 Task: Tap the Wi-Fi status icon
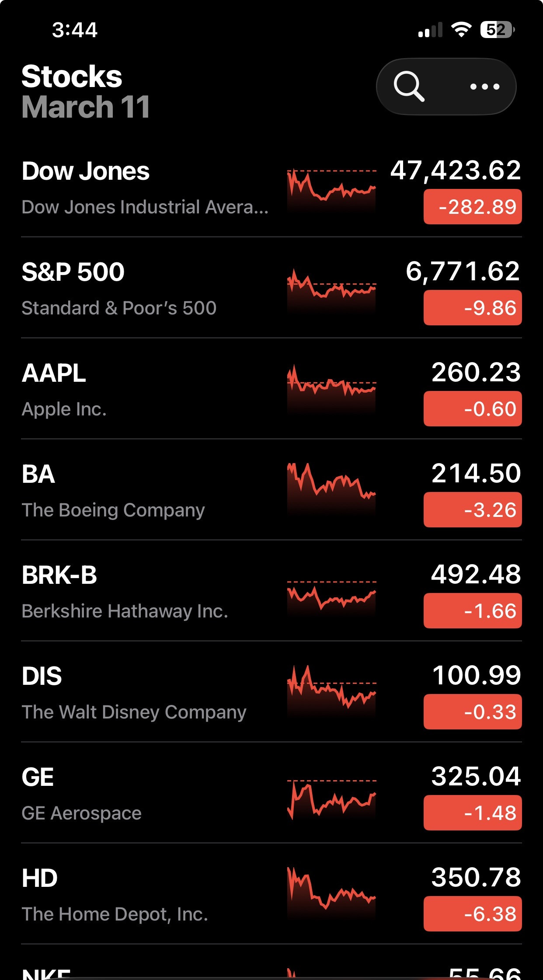coord(461,30)
